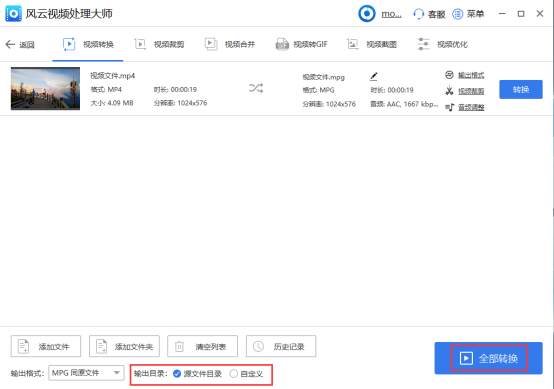Maximize the application window
The width and height of the screenshot is (554, 389).
521,14
